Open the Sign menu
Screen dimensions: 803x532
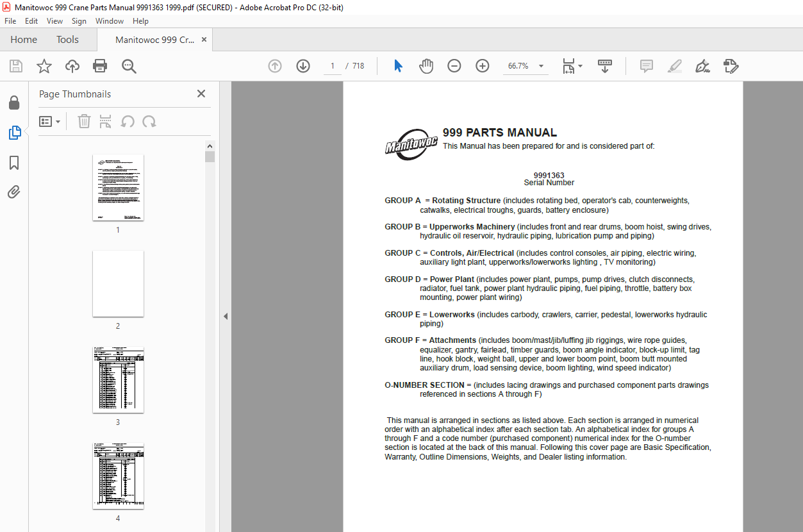coord(79,21)
